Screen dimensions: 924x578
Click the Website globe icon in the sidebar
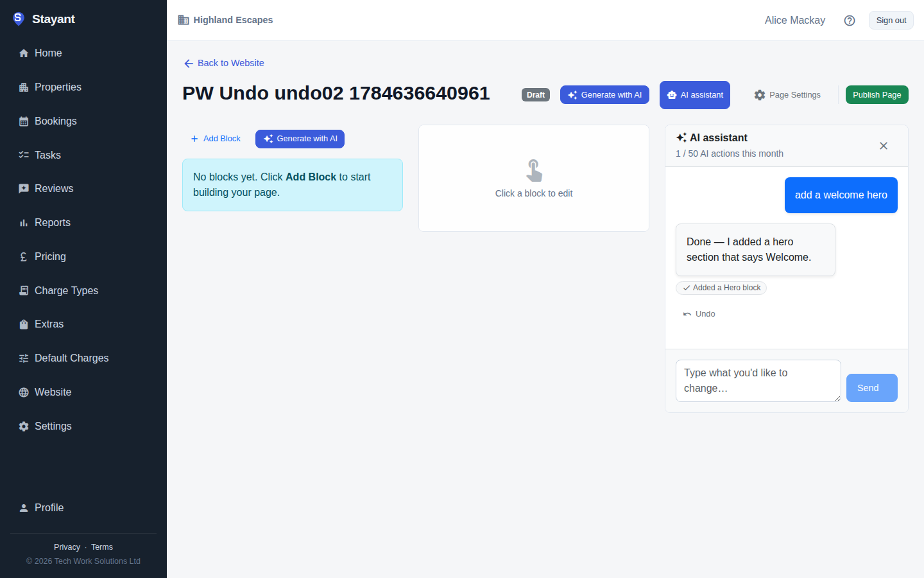(24, 392)
